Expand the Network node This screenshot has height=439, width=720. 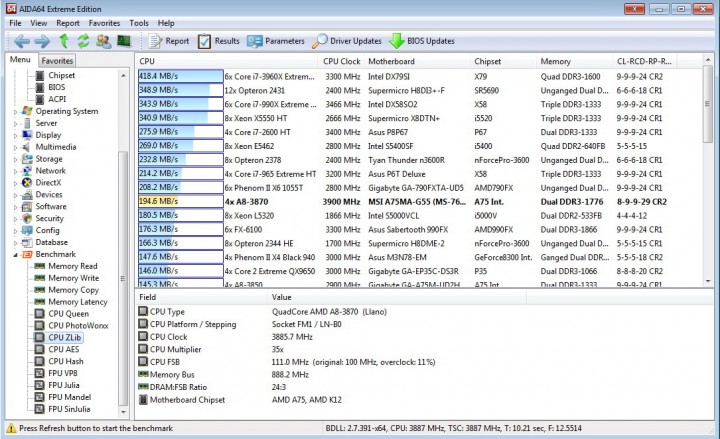tap(15, 171)
